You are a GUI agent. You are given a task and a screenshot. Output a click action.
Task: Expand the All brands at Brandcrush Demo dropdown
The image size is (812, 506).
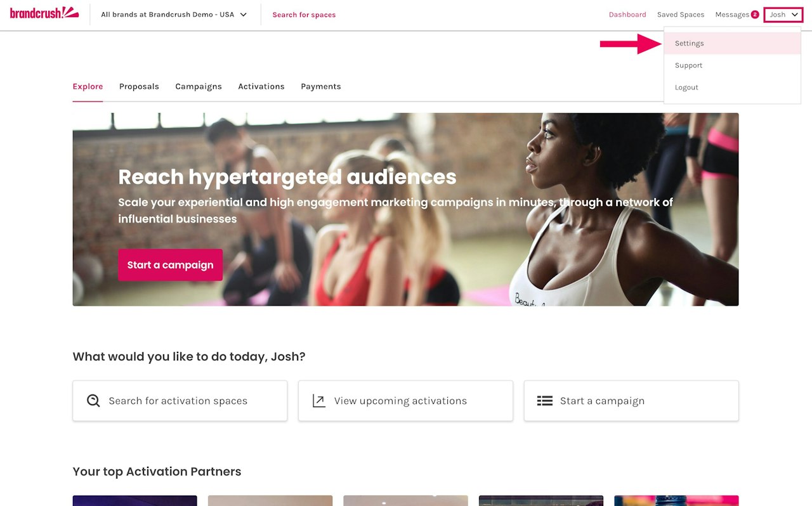[x=174, y=15]
